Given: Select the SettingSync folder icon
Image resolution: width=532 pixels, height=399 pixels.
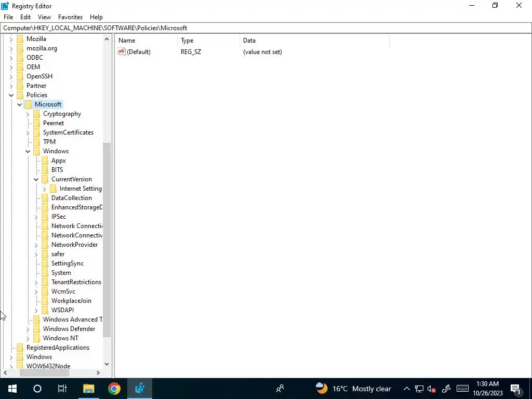Looking at the screenshot, I should pyautogui.click(x=45, y=263).
